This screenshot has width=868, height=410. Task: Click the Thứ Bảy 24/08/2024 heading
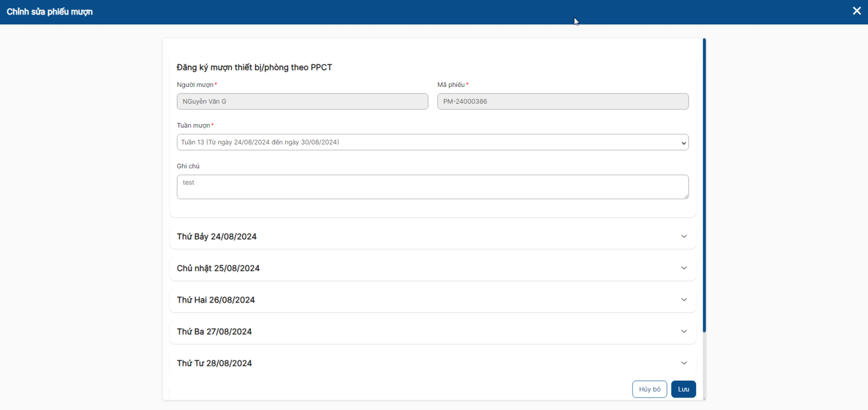[x=216, y=237]
